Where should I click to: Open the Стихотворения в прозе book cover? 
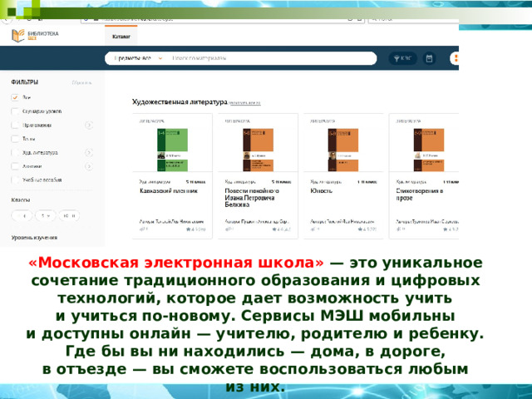click(x=429, y=150)
